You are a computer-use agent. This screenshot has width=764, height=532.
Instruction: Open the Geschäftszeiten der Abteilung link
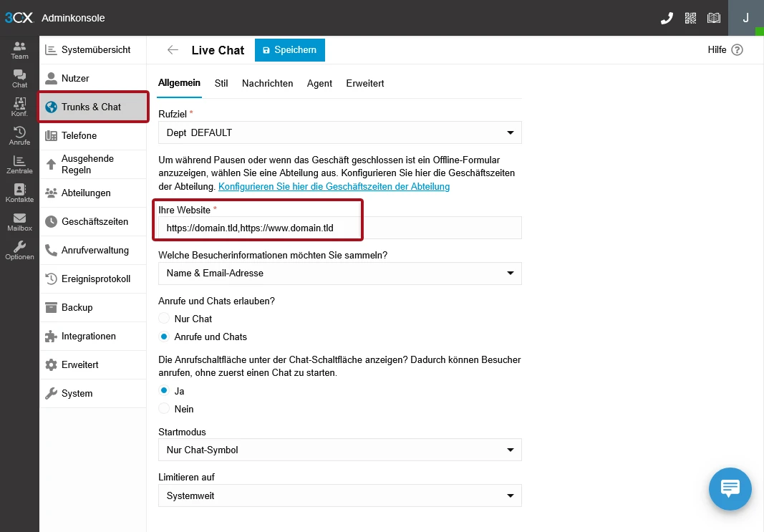coord(334,186)
